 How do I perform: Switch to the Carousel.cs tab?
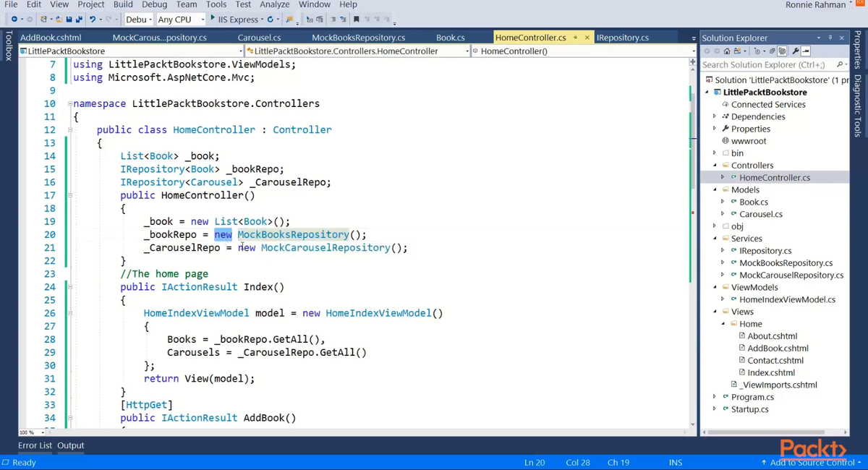coord(259,38)
